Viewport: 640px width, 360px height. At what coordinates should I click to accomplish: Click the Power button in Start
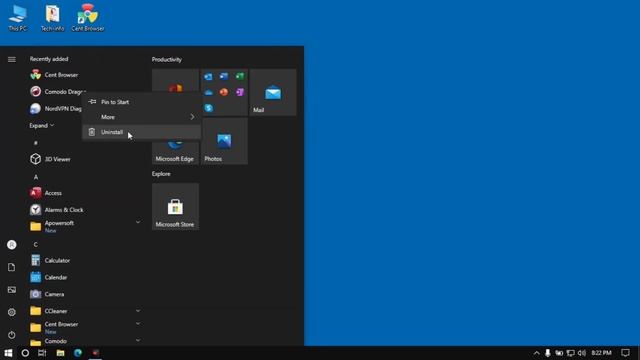point(12,335)
